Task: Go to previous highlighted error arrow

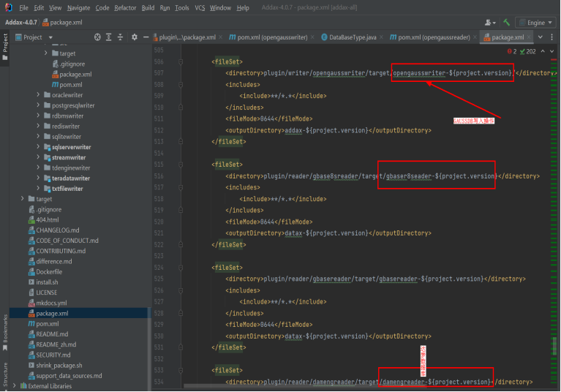Action: pyautogui.click(x=543, y=51)
